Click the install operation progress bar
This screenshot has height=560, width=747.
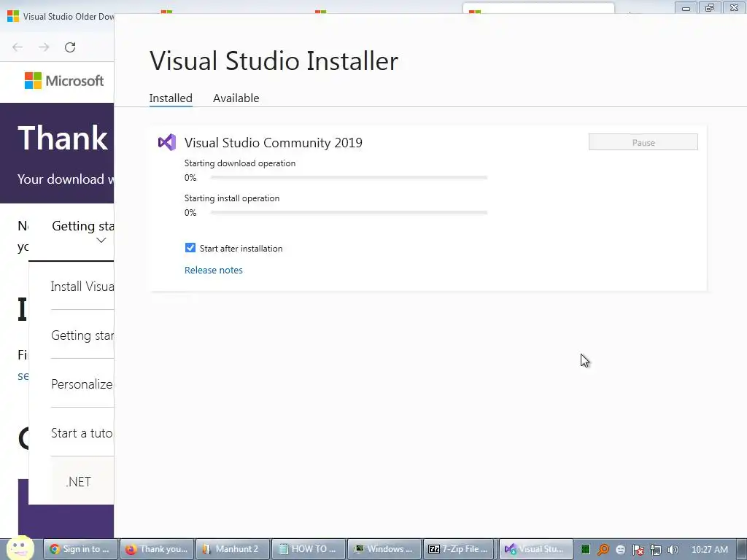coord(349,212)
